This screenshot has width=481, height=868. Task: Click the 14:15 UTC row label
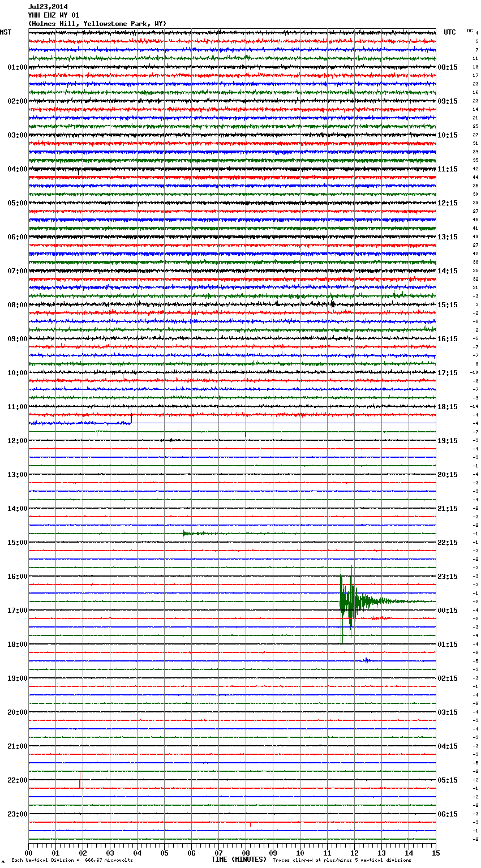[448, 271]
